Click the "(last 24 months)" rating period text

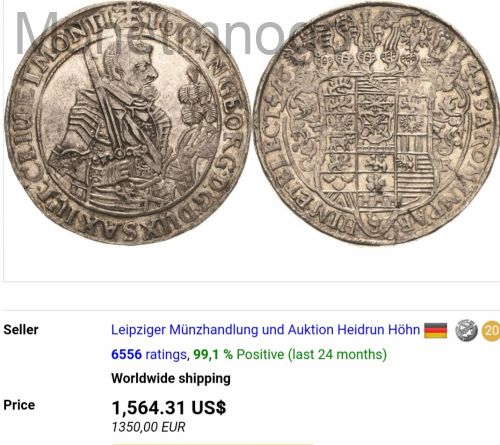coord(337,354)
